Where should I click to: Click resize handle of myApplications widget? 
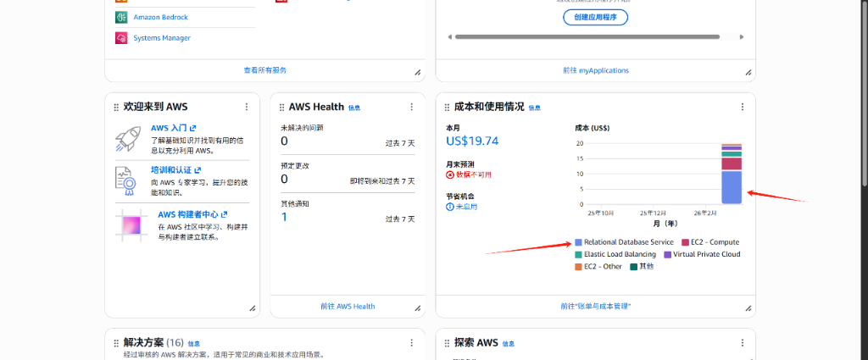(x=748, y=73)
